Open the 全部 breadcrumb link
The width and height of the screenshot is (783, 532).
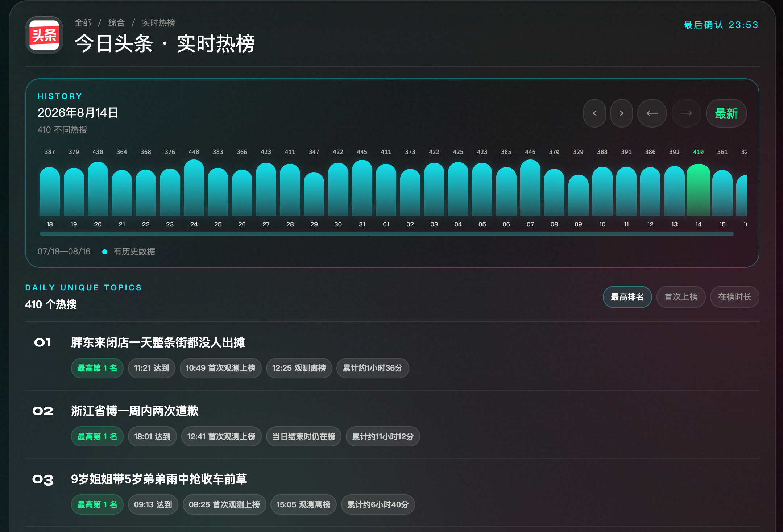click(83, 23)
